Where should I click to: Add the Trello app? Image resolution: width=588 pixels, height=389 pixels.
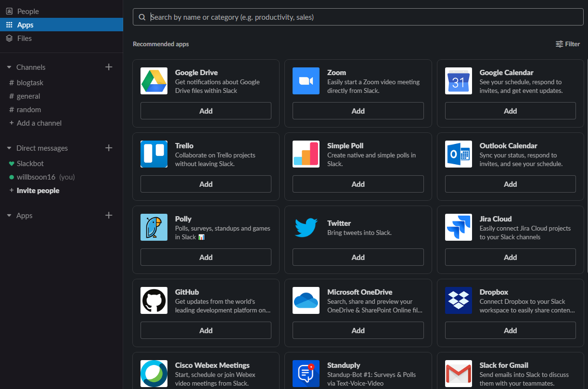pos(206,184)
